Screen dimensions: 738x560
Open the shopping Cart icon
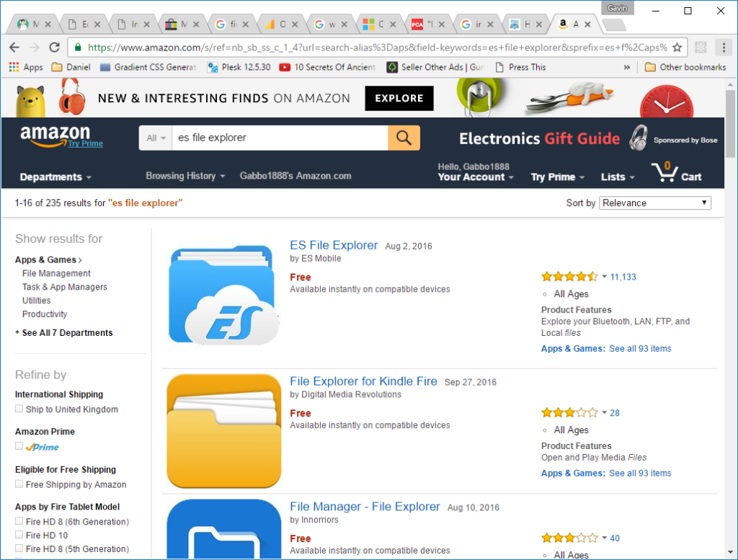tap(676, 172)
